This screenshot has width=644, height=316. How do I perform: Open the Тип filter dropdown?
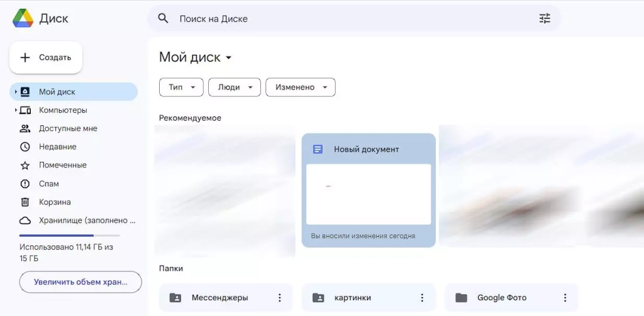(x=181, y=87)
